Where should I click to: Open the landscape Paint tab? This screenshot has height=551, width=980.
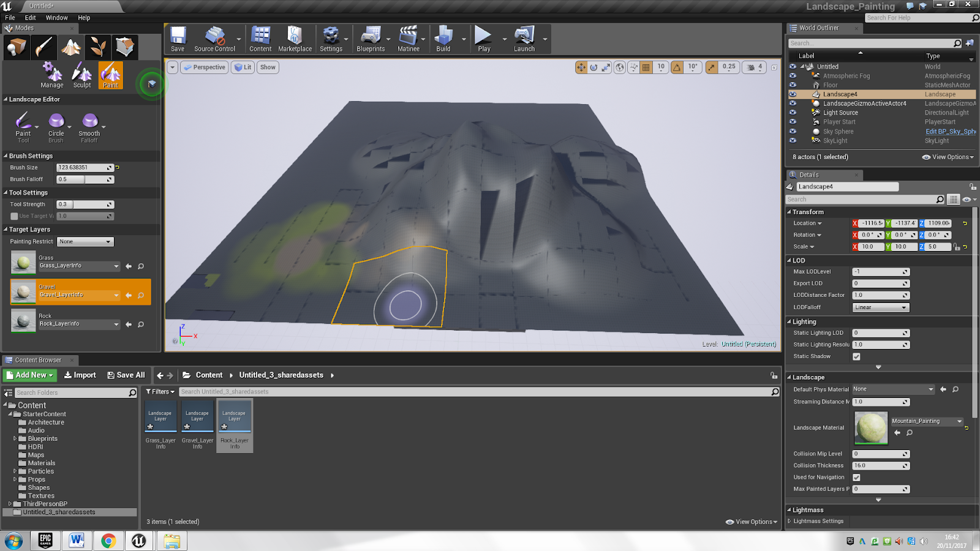tap(111, 75)
